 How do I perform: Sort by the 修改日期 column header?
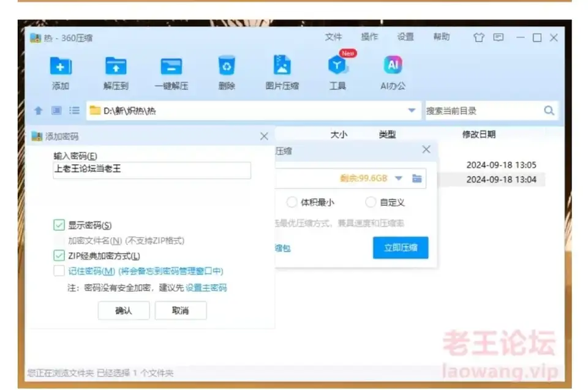pyautogui.click(x=479, y=135)
